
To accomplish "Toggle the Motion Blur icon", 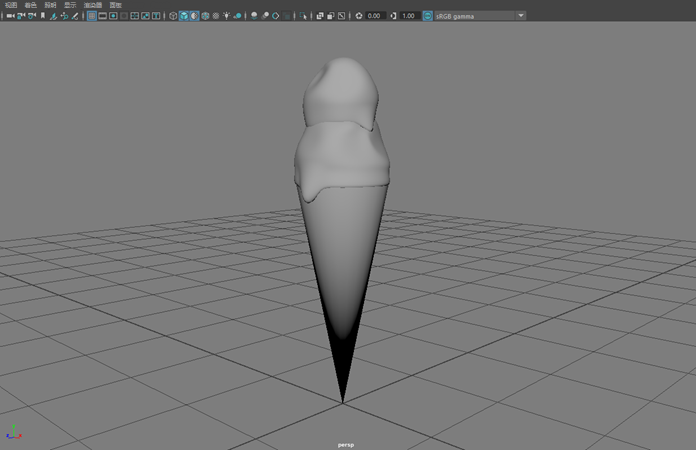I will click(x=265, y=16).
